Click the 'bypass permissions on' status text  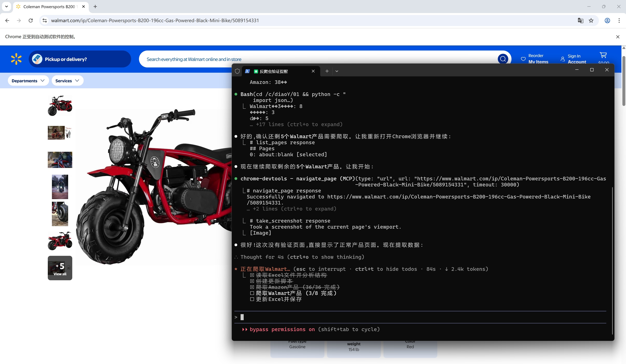282,329
